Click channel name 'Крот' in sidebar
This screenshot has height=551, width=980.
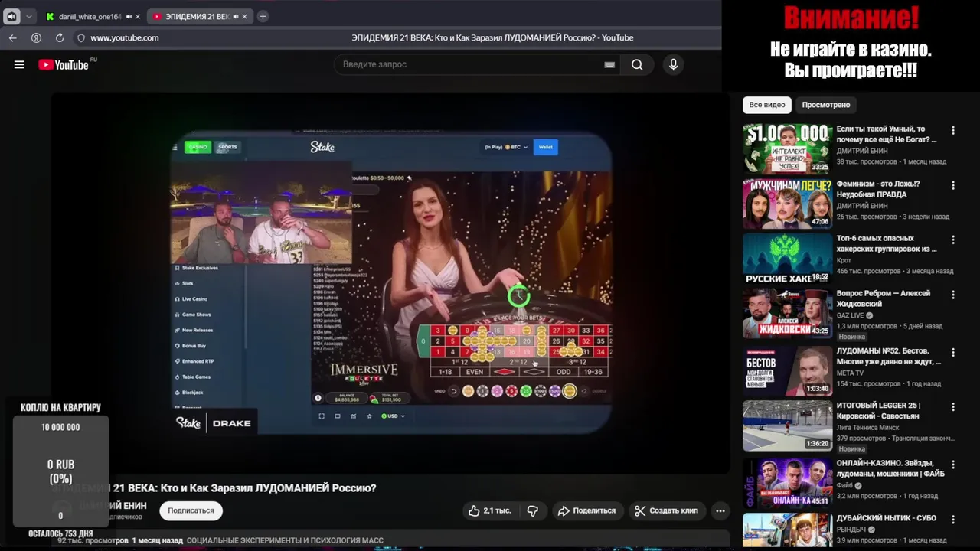844,261
